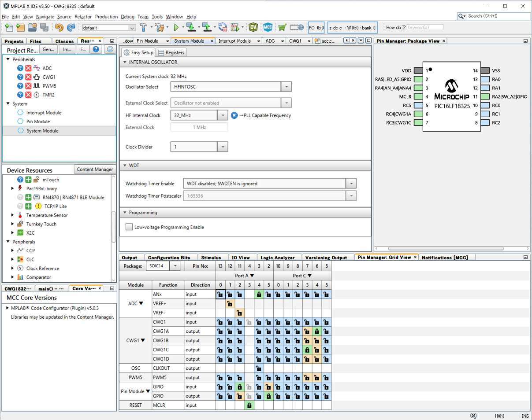Add mTouch with the green plus icon
The width and height of the screenshot is (532, 420).
[x=28, y=180]
